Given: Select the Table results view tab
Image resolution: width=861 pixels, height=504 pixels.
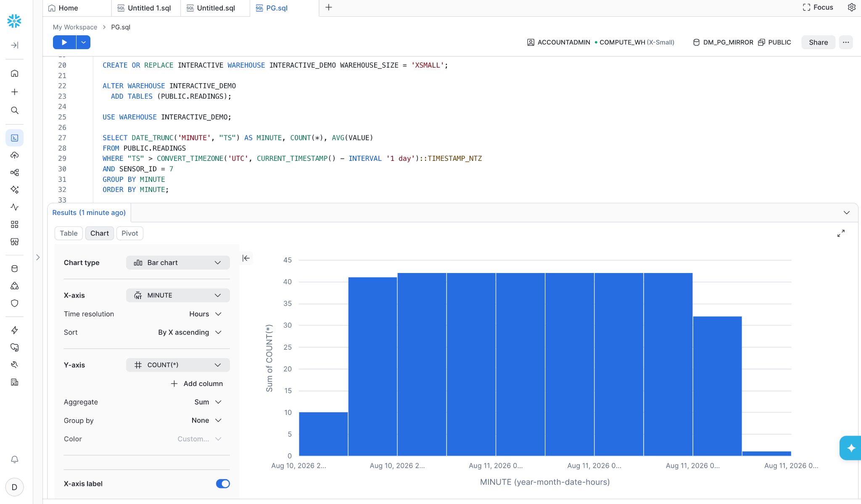Looking at the screenshot, I should pos(69,234).
